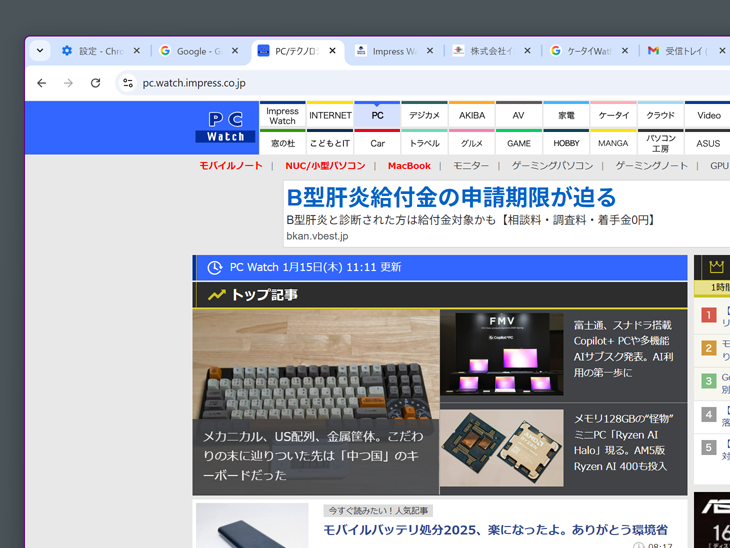The height and width of the screenshot is (548, 730).
Task: Open the NUC/小型パソコン category link
Action: (x=325, y=166)
